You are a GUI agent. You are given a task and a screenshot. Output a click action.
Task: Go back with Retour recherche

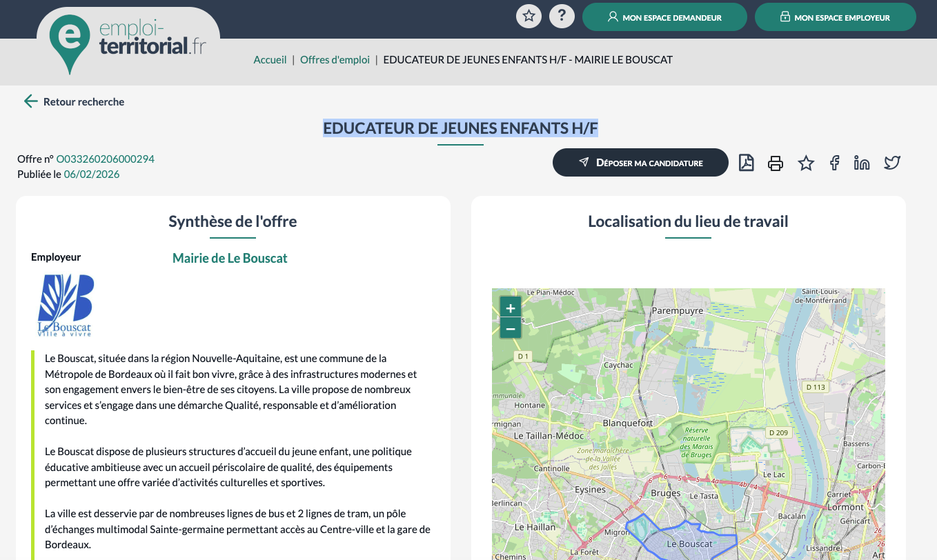pos(75,101)
